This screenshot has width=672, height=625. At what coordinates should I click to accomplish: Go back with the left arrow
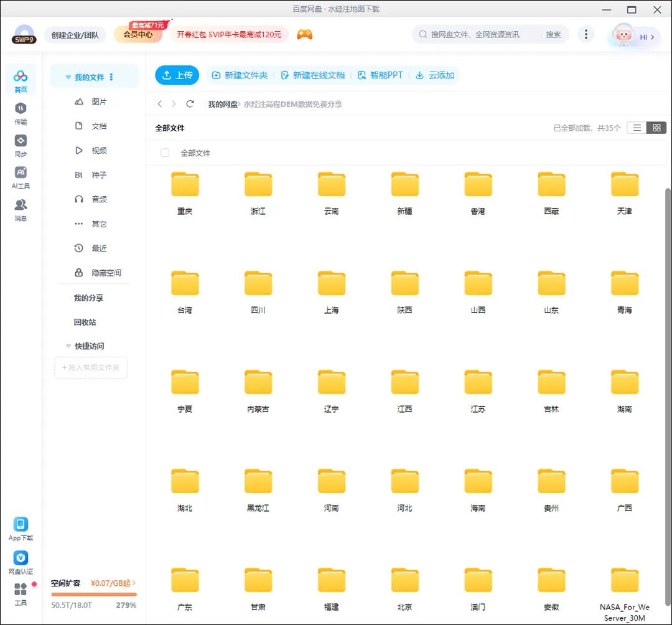(159, 104)
